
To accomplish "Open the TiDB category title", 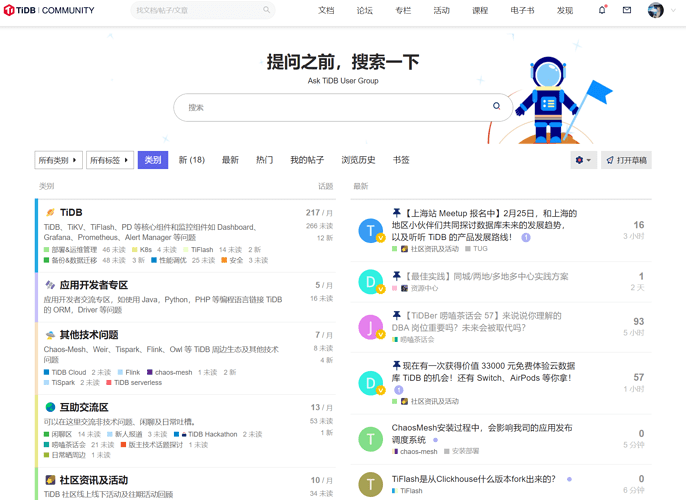I will click(71, 212).
